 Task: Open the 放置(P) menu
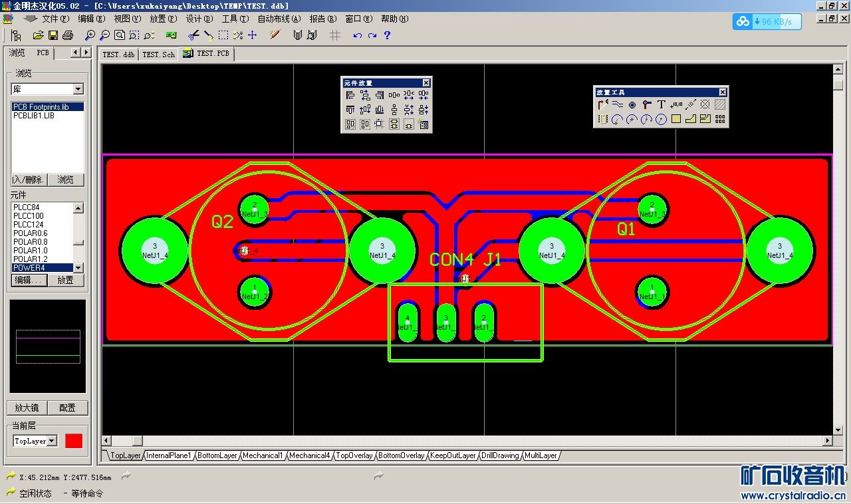pyautogui.click(x=163, y=19)
